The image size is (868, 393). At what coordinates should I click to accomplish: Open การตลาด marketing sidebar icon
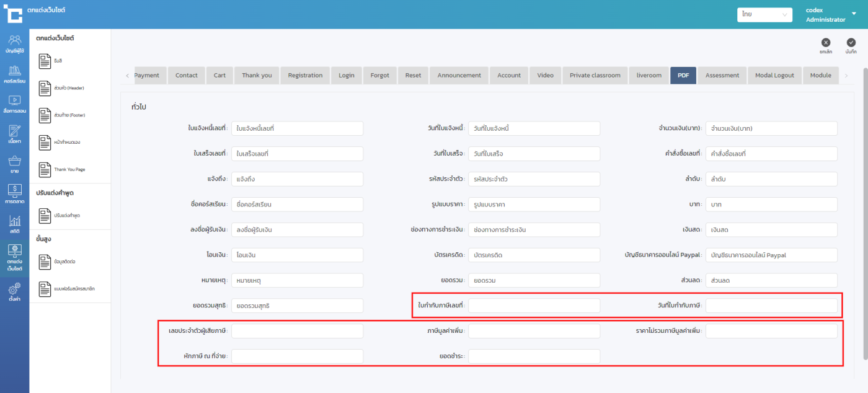(x=14, y=194)
